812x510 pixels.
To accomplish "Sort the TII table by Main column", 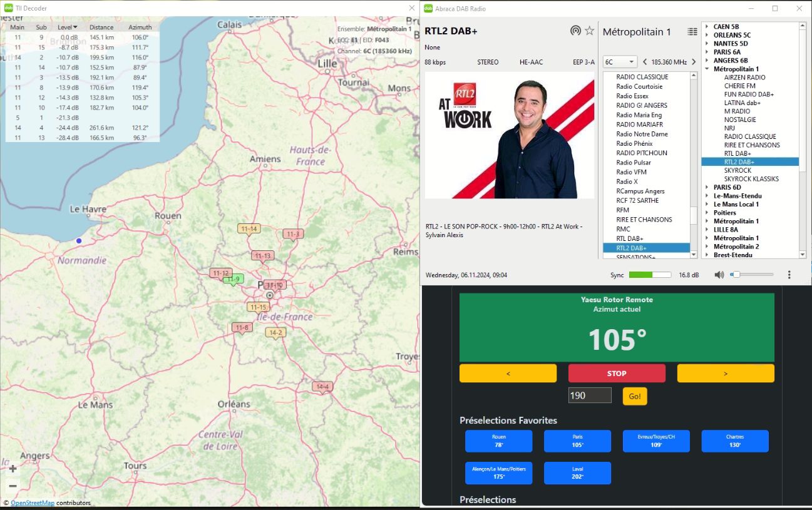I will [x=18, y=27].
